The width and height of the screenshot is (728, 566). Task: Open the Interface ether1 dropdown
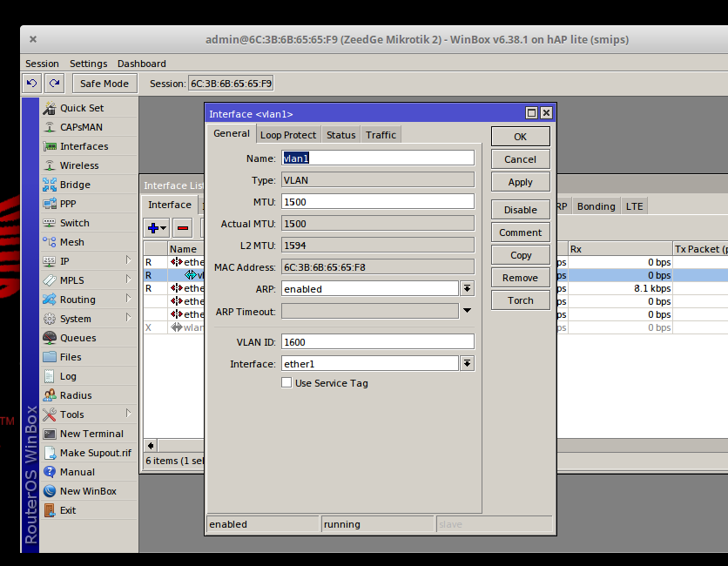point(467,364)
